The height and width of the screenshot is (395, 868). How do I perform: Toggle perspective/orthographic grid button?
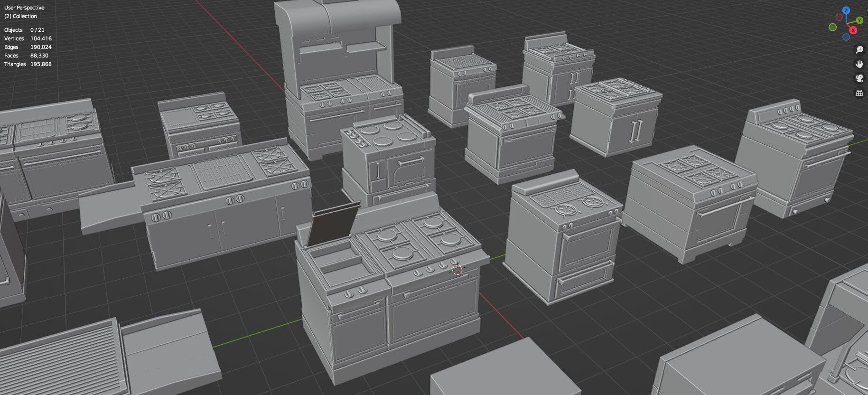(x=859, y=93)
